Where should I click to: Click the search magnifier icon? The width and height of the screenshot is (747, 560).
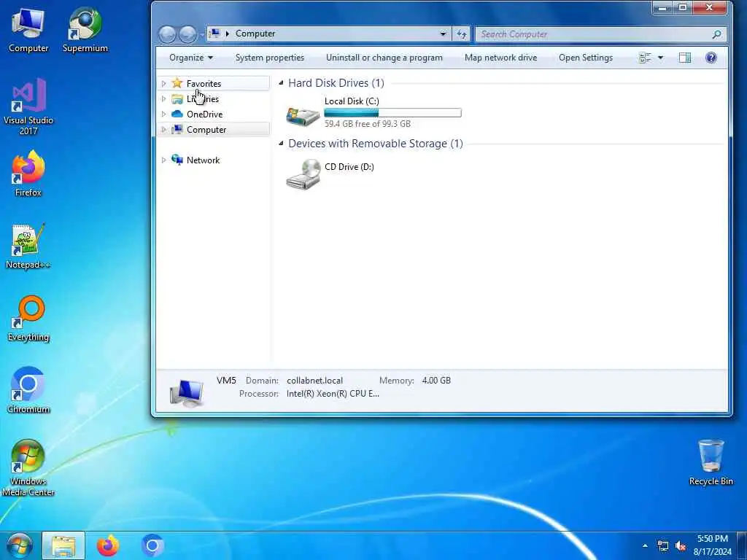(716, 34)
